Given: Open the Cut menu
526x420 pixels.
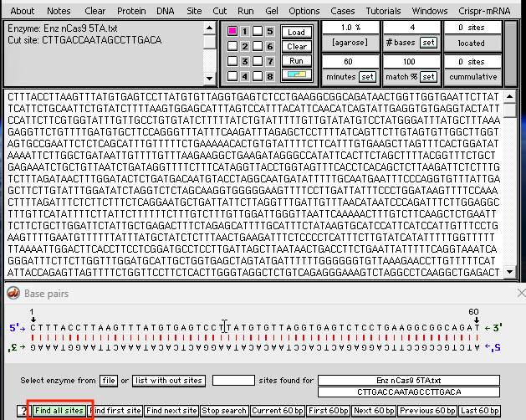Looking at the screenshot, I should 220,11.
